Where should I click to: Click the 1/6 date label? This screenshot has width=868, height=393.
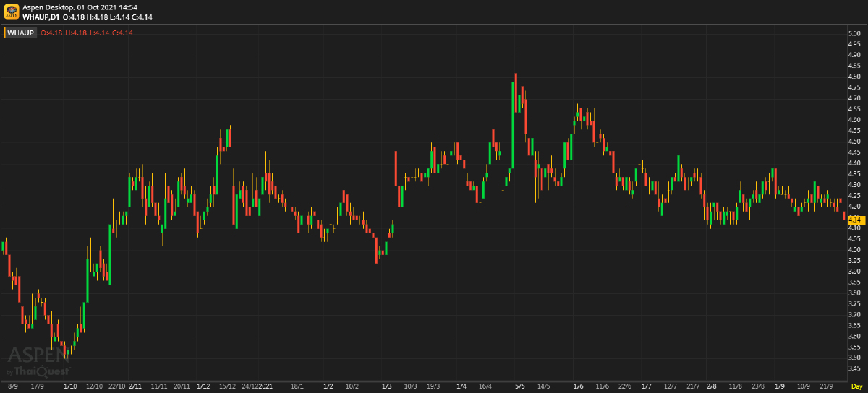(578, 387)
